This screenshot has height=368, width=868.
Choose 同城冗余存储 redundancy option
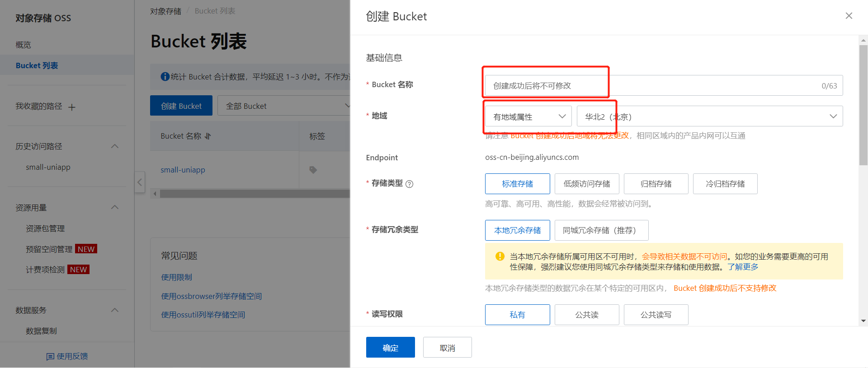(x=601, y=230)
